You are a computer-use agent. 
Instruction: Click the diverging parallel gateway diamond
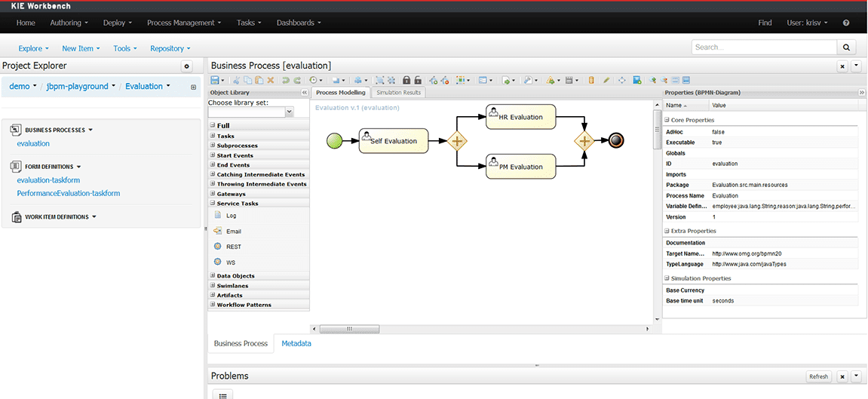pyautogui.click(x=457, y=141)
